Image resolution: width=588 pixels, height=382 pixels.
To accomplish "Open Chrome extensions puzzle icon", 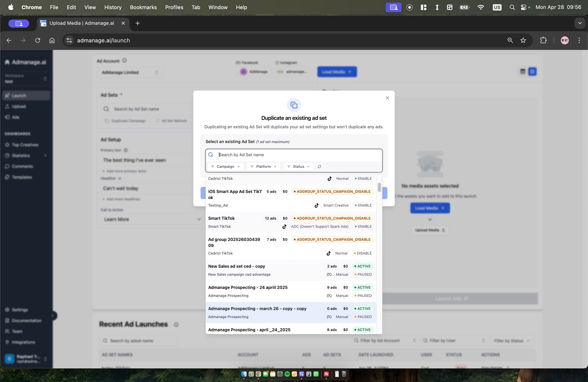I will click(x=543, y=40).
